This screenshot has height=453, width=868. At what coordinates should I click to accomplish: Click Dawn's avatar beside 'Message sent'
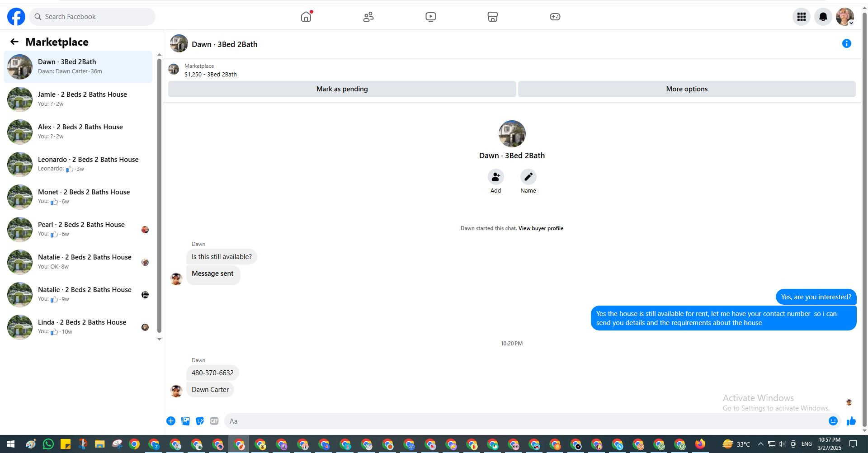176,278
